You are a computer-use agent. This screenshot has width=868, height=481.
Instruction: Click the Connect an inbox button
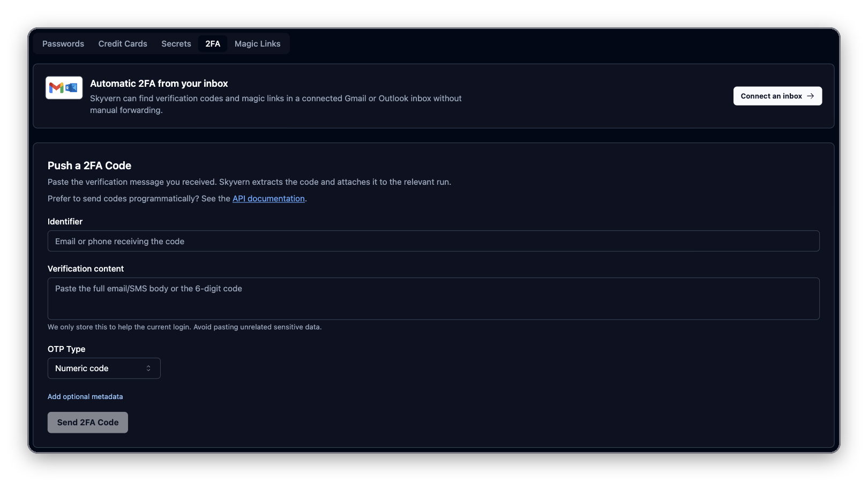click(777, 96)
